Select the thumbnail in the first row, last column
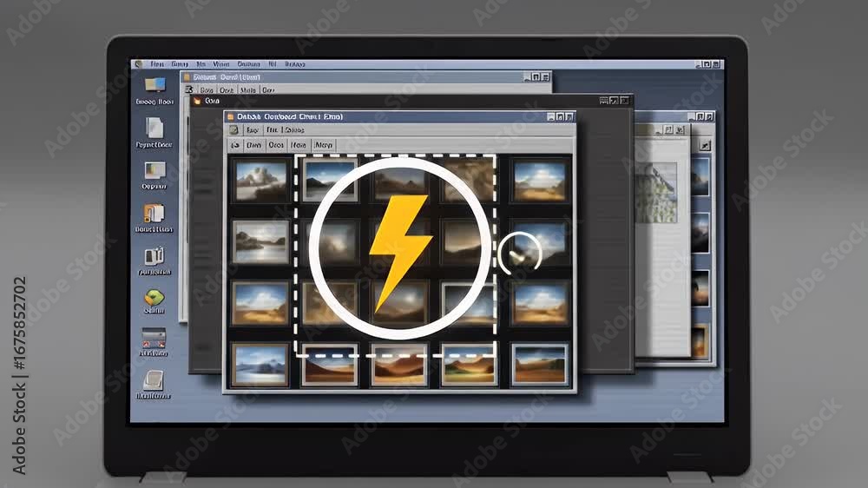 [539, 181]
